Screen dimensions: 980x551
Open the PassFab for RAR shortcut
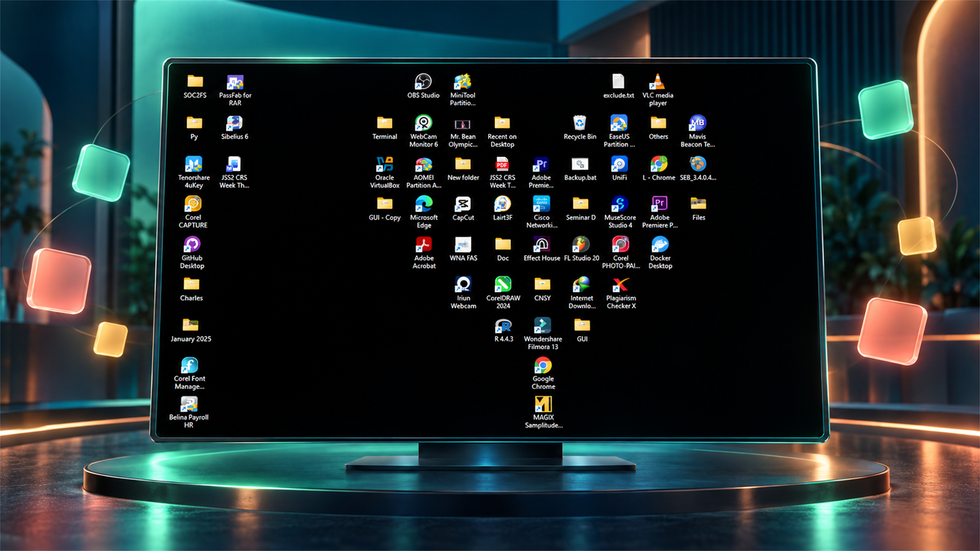[235, 82]
